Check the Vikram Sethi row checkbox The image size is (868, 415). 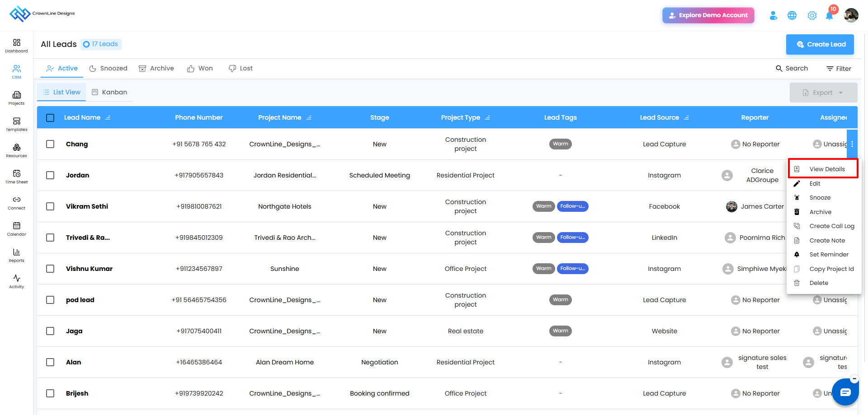50,206
